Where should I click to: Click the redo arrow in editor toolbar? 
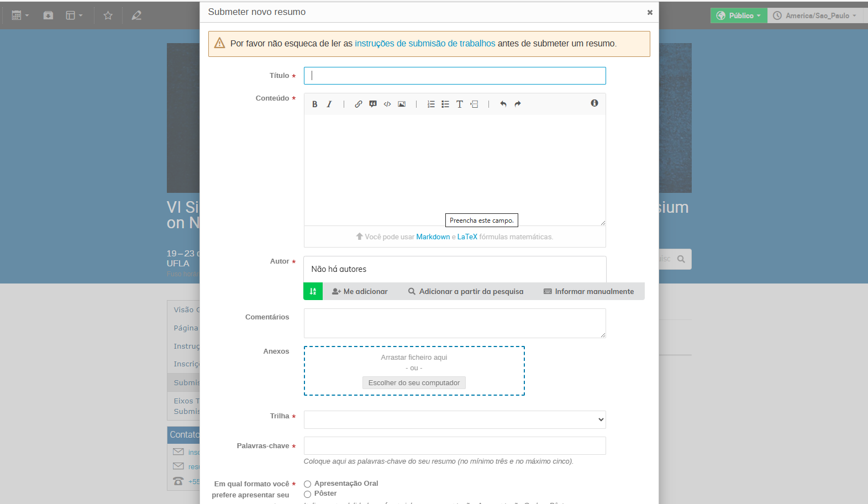tap(518, 104)
